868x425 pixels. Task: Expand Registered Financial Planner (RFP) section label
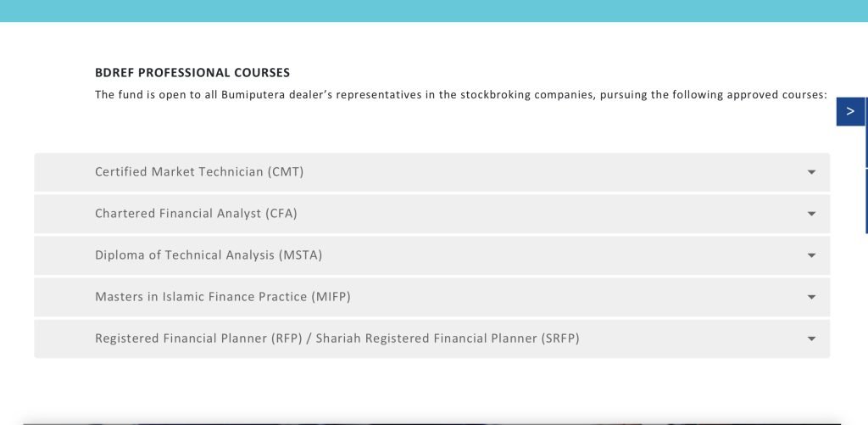pyautogui.click(x=198, y=338)
